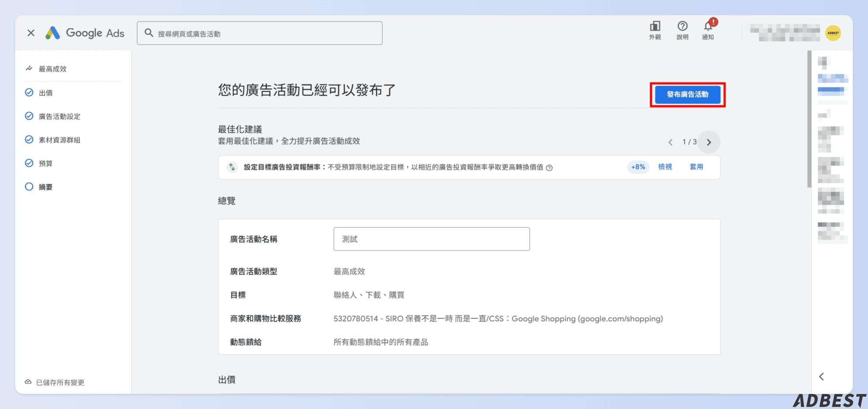The image size is (868, 409).
Task: Open the 通知 notifications bell
Action: click(708, 31)
